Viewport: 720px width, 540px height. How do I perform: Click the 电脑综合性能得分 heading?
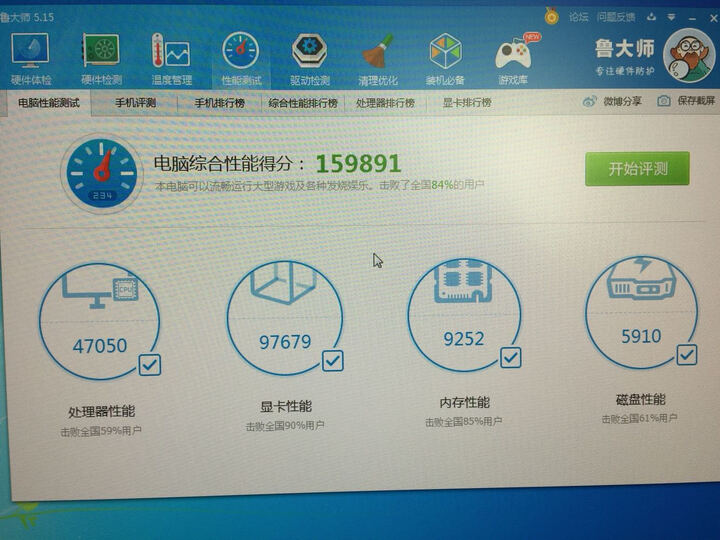coord(229,163)
